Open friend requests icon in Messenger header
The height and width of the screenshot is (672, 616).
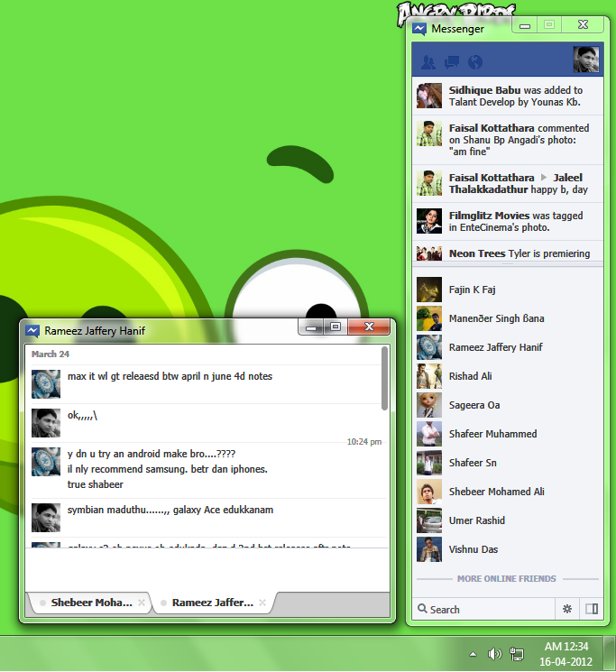click(428, 62)
